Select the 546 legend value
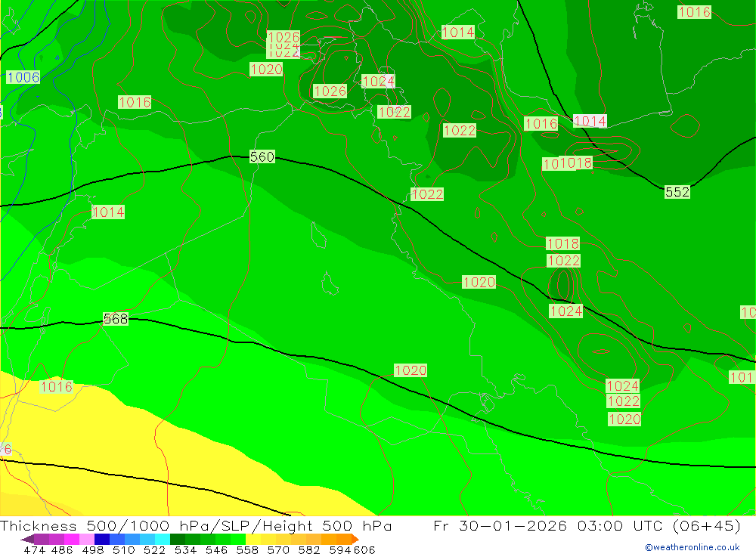 coord(216,550)
